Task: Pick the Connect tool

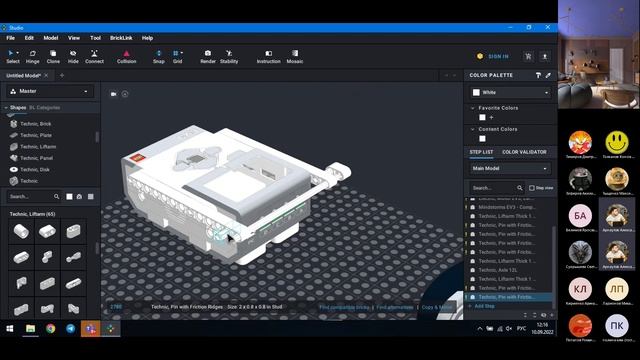Action: click(x=94, y=57)
